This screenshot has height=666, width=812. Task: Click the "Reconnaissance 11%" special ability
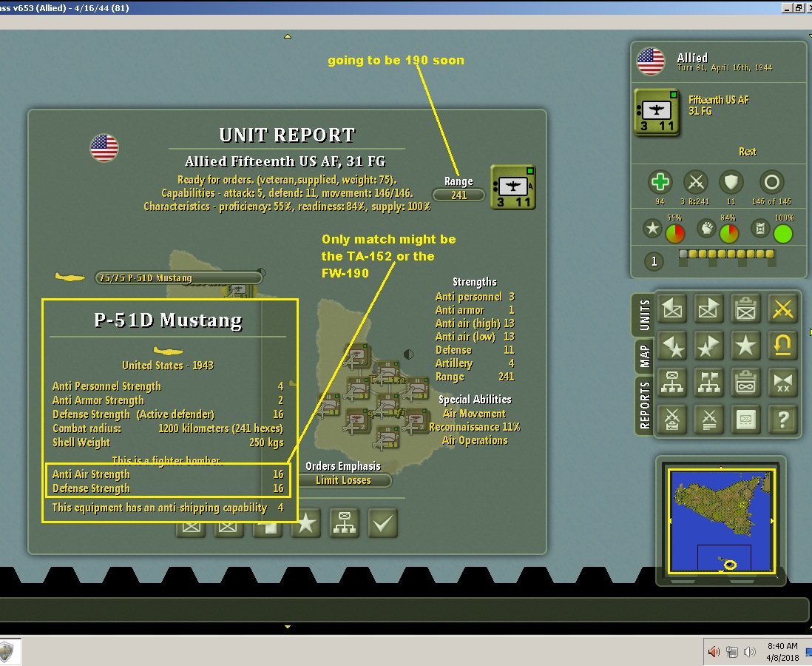point(474,427)
